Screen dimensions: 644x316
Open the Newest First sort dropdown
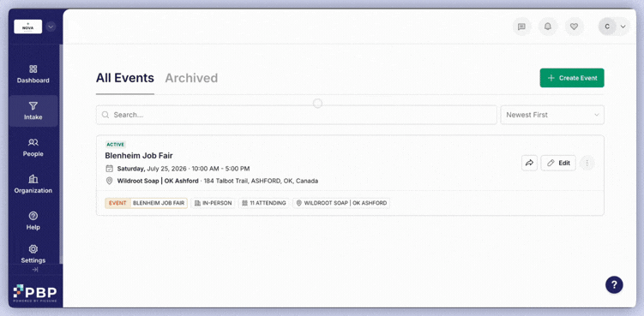click(x=552, y=115)
